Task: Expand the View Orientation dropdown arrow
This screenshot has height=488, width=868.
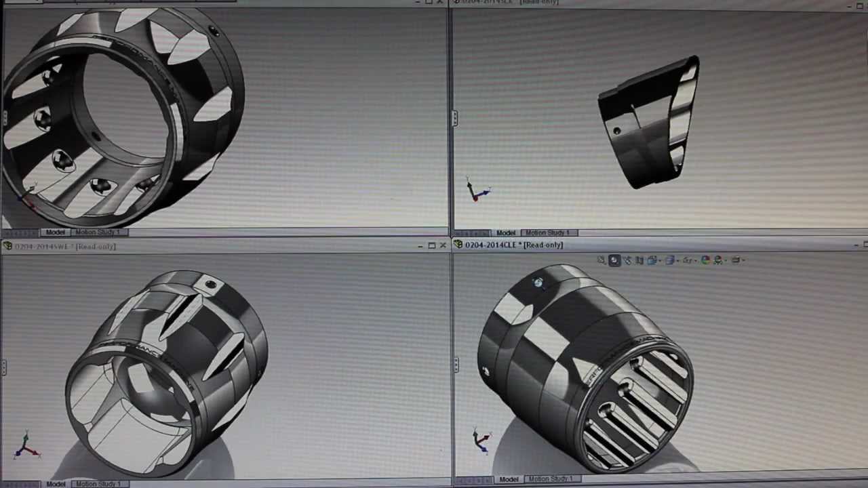Action: pyautogui.click(x=660, y=260)
